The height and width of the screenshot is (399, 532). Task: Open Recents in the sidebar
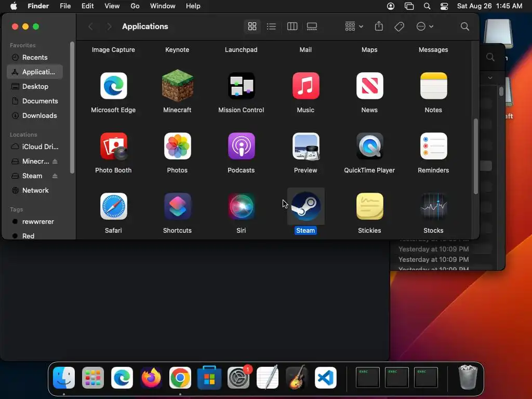[35, 57]
